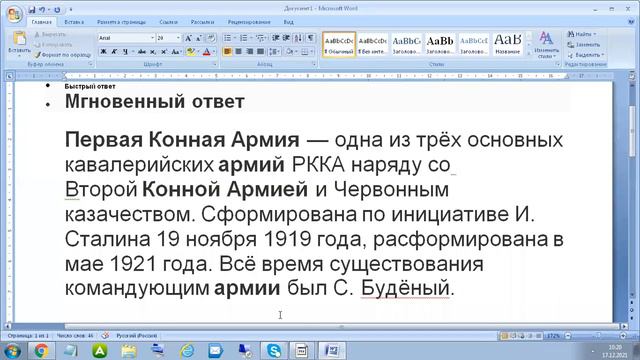Click the horizontal scrollbar thumb
This screenshot has height=360, width=640.
click(342, 327)
